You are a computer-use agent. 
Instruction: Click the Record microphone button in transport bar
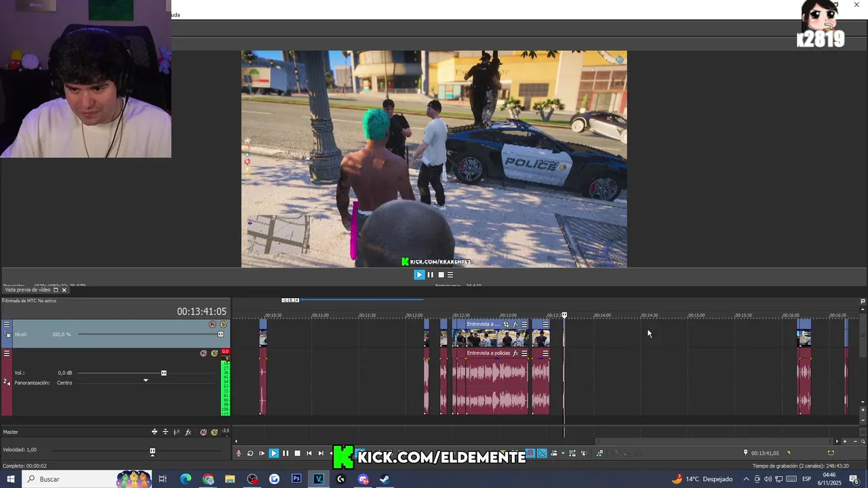238,453
